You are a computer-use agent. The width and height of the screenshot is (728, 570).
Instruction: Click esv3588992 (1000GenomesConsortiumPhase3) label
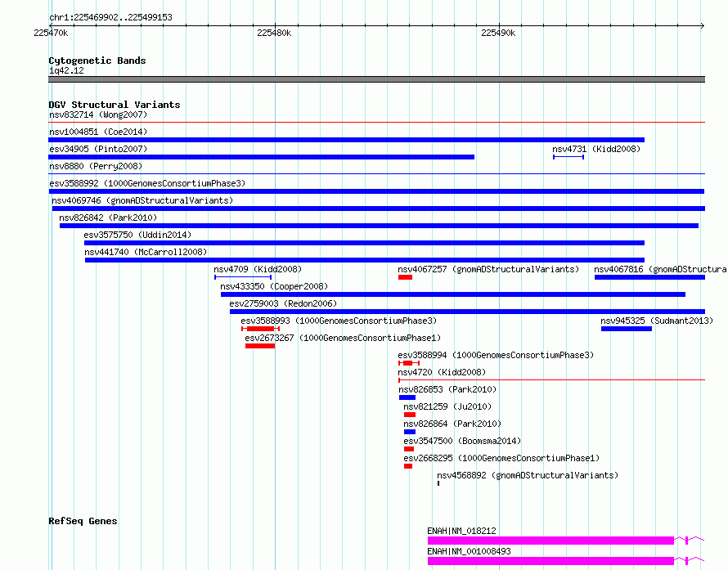coord(147,183)
